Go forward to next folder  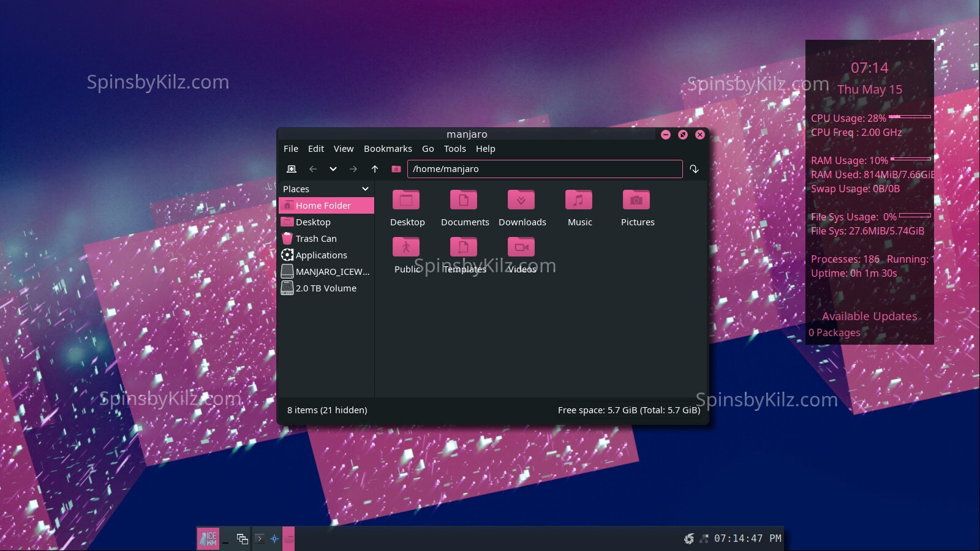(353, 169)
